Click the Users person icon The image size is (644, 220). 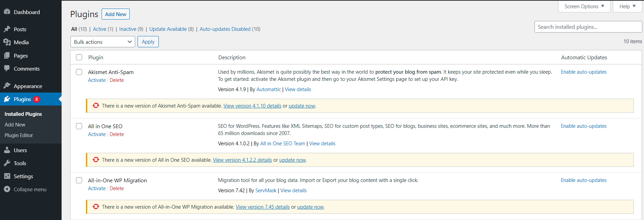pyautogui.click(x=7, y=150)
